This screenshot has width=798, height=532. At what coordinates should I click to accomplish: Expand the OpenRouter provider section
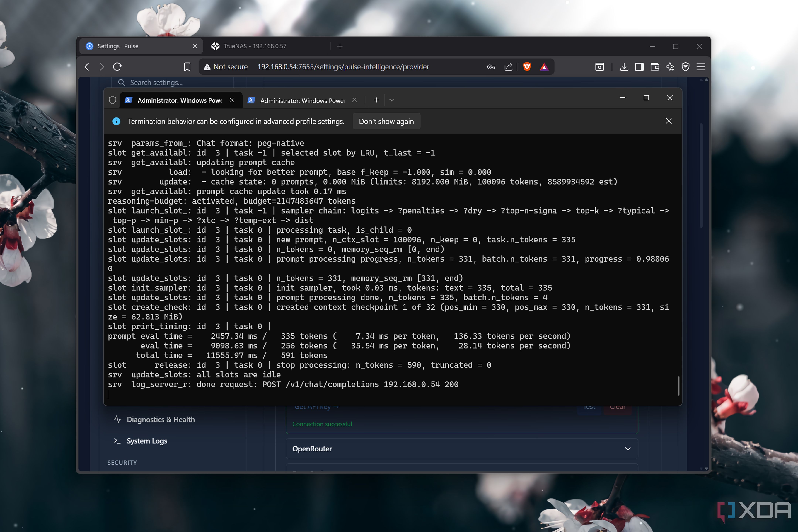[x=462, y=449]
